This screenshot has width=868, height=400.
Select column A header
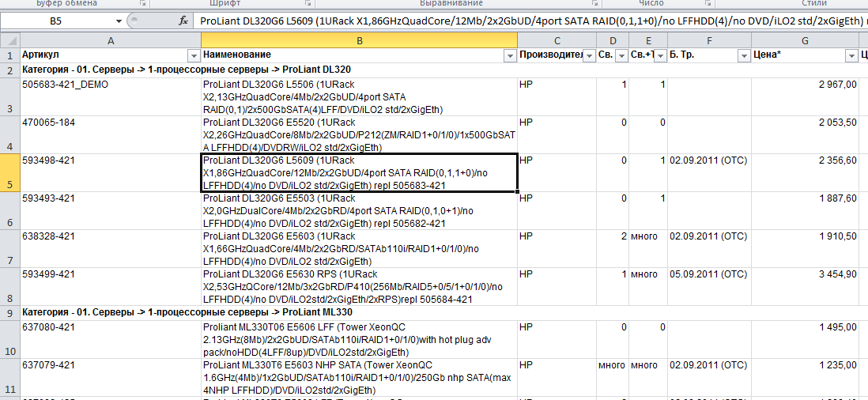[x=111, y=40]
